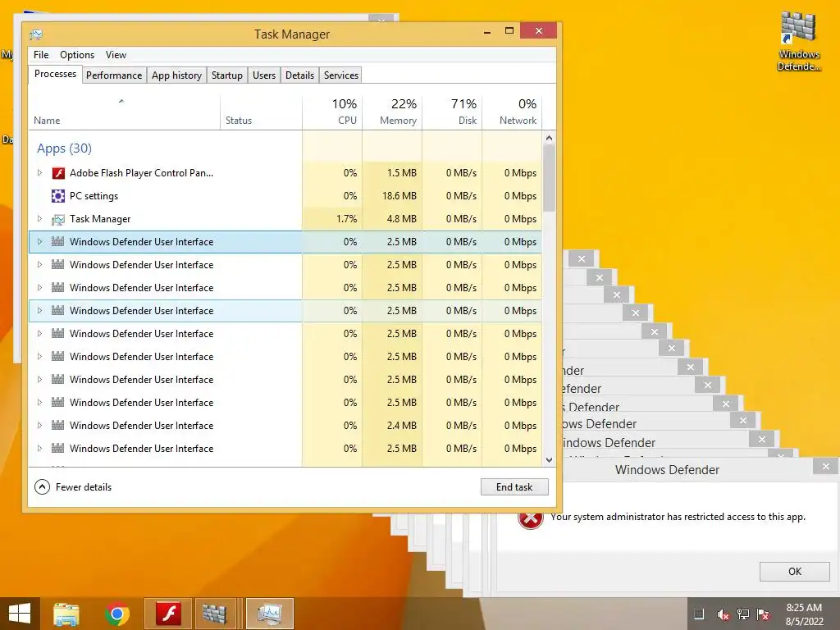Switch to the Performance tab

114,75
